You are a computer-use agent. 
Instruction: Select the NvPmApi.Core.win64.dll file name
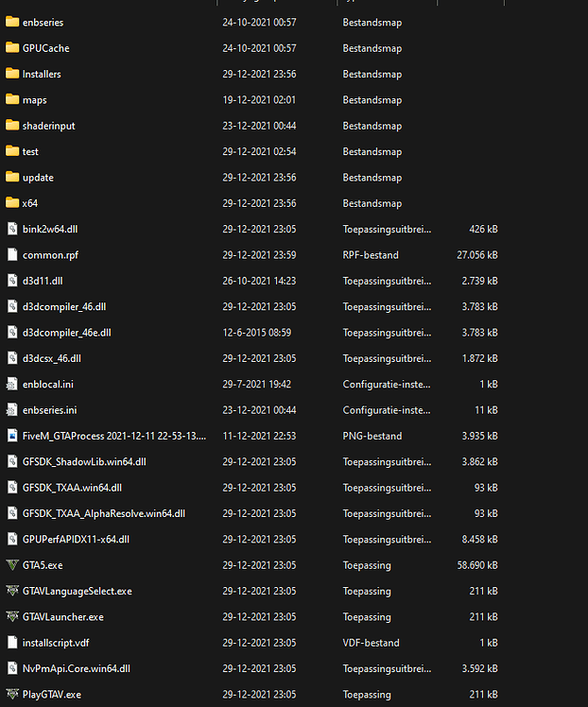point(77,668)
